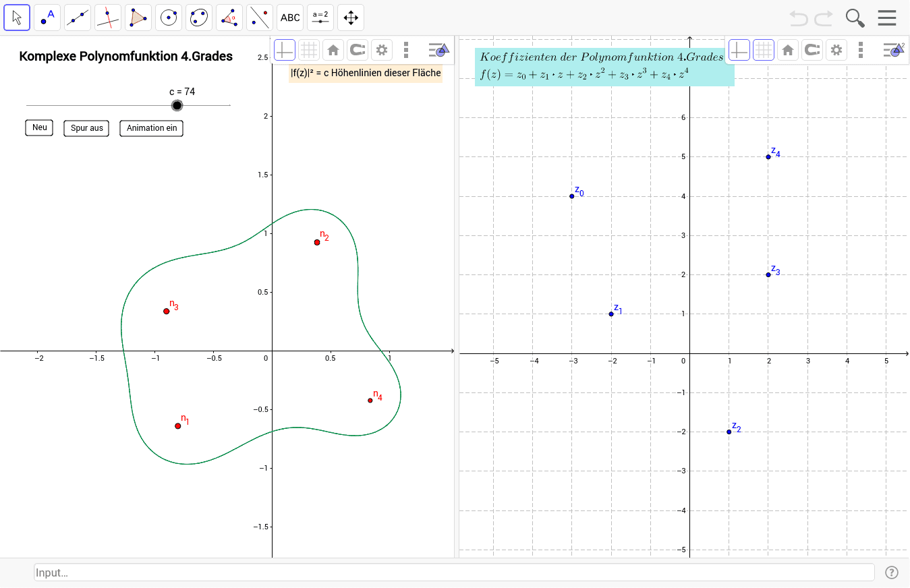This screenshot has width=910, height=588.
Task: Click the Animation ein button
Action: [x=152, y=128]
